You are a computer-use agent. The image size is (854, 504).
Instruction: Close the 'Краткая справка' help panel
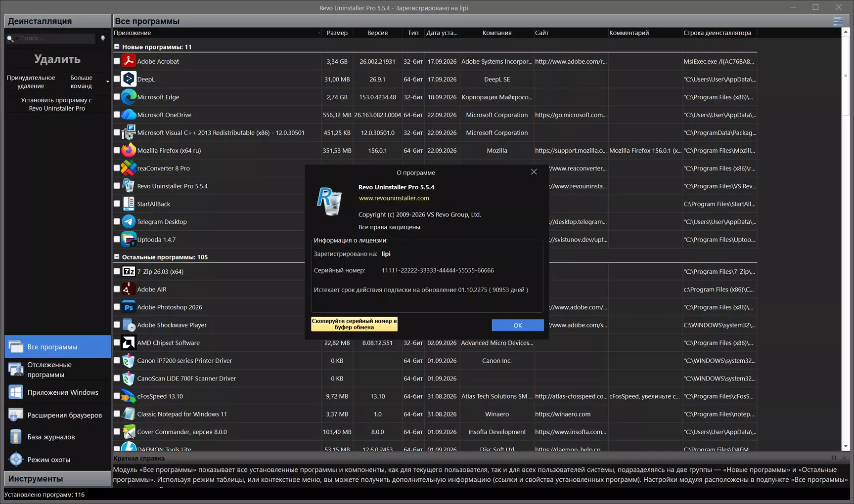(x=844, y=458)
